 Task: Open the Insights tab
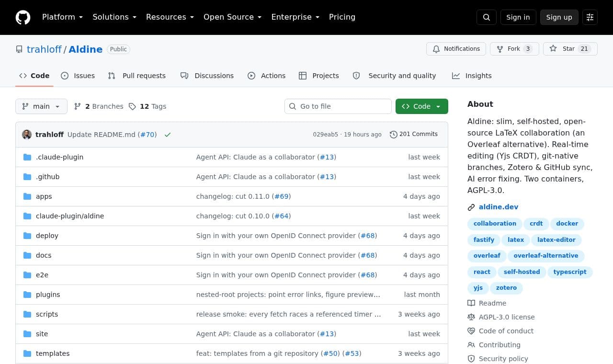[472, 76]
